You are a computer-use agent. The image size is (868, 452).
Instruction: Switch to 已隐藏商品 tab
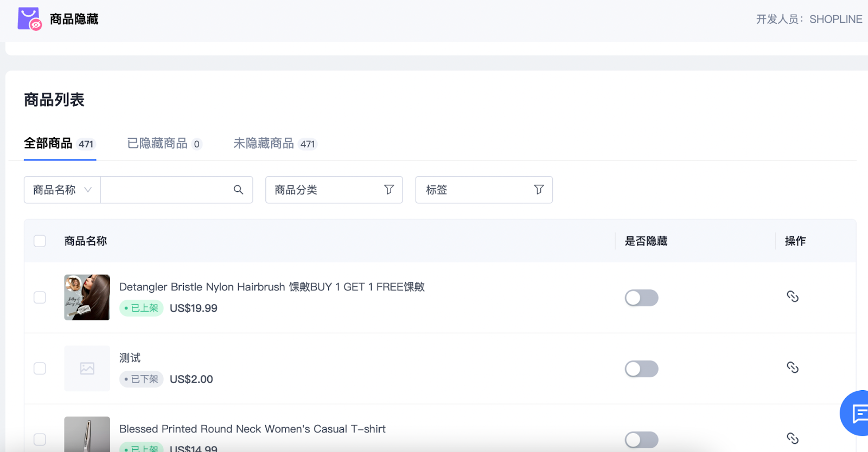coord(163,144)
